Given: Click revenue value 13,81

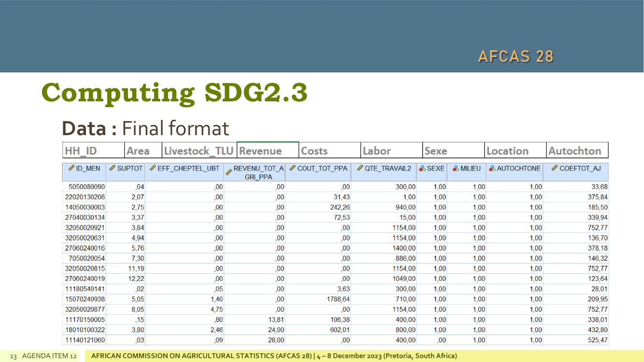Looking at the screenshot, I should pyautogui.click(x=276, y=320).
